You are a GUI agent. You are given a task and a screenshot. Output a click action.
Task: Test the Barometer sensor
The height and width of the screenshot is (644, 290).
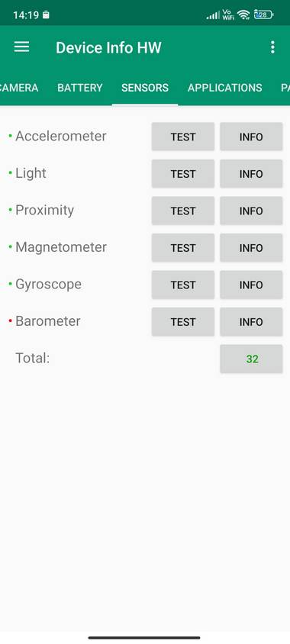183,321
